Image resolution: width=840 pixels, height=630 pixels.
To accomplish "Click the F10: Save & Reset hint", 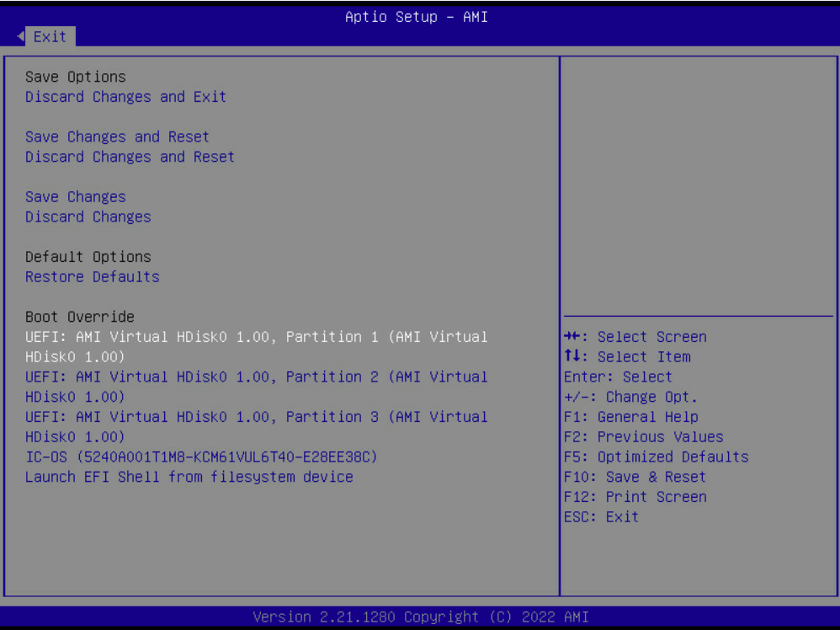I will coord(635,478).
